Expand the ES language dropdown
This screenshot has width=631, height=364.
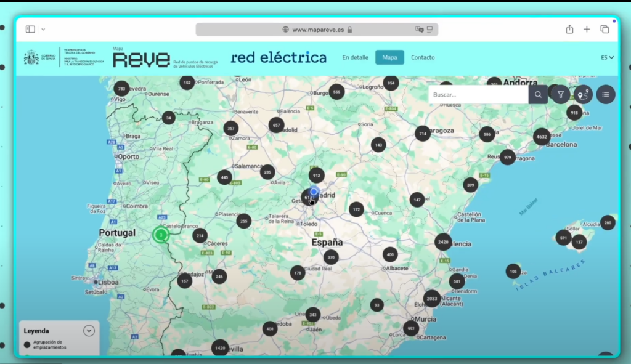point(607,57)
